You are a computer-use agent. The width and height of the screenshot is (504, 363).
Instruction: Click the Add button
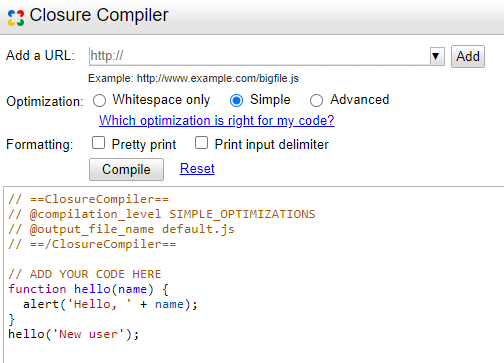click(468, 56)
